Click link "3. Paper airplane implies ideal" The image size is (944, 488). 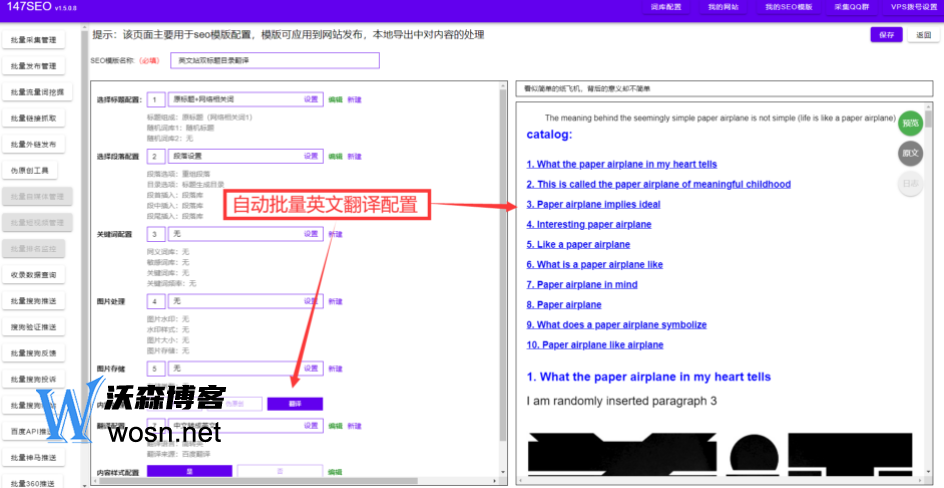pos(593,204)
